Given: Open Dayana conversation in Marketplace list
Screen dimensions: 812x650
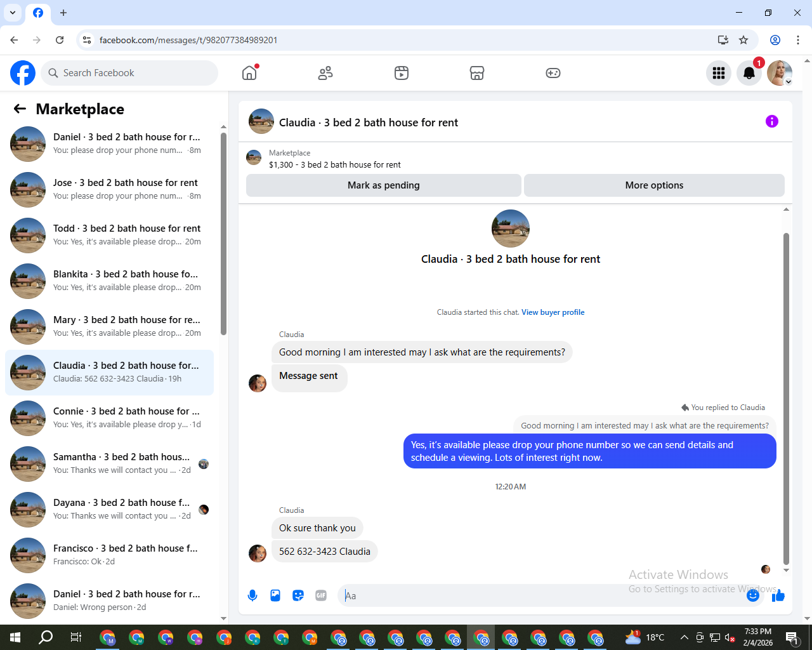Looking at the screenshot, I should click(109, 510).
